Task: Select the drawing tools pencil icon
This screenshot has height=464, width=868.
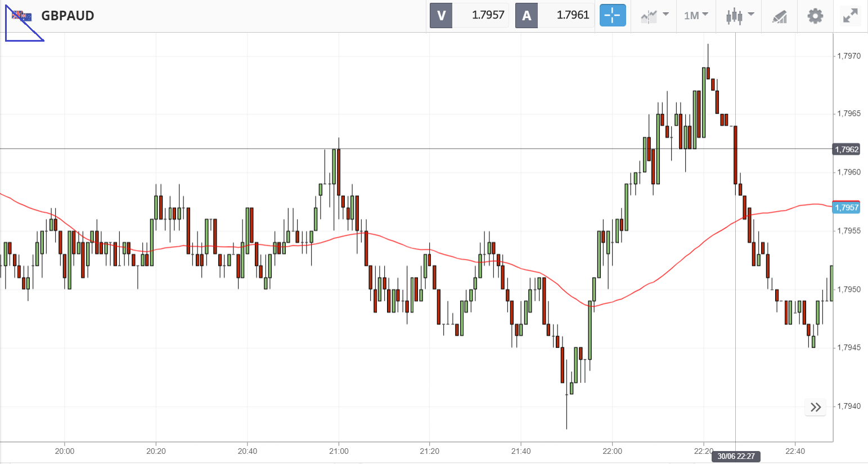Action: (x=779, y=16)
